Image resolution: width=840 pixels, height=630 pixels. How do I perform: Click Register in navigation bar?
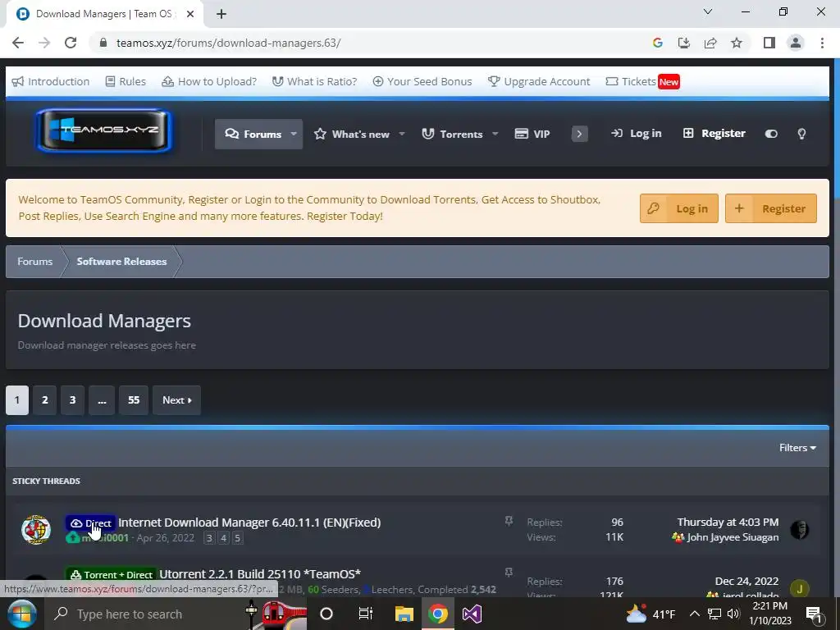pos(714,134)
